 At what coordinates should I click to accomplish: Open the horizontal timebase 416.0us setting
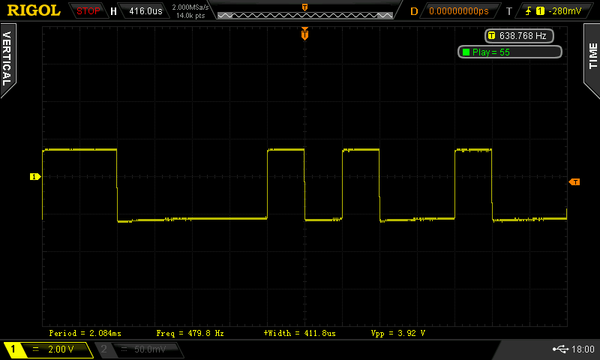[x=145, y=11]
